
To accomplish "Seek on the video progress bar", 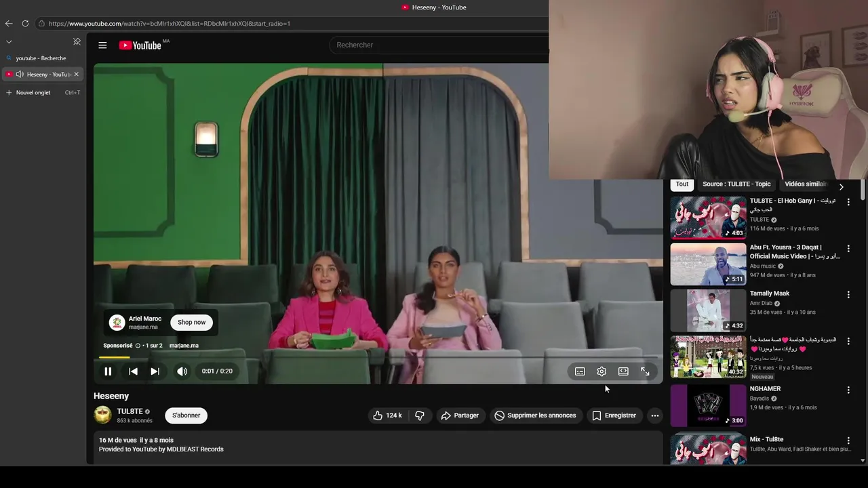I will coord(378,357).
